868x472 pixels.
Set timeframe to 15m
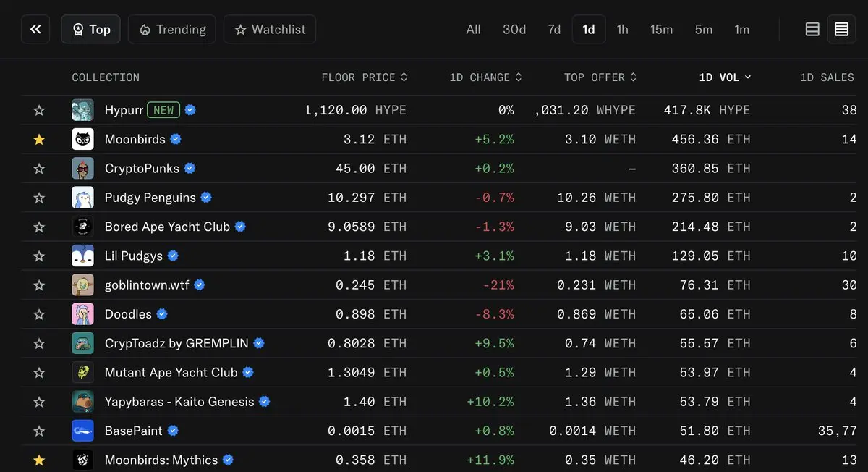tap(661, 30)
